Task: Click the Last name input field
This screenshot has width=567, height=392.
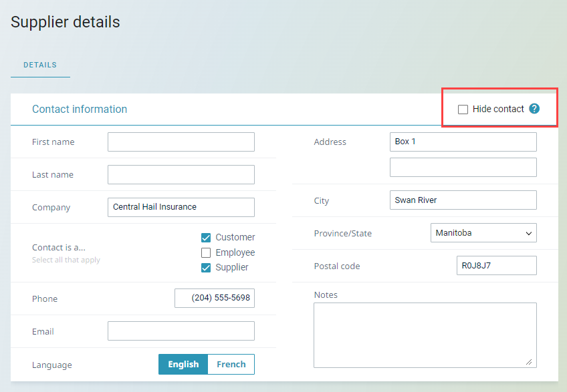Action: pos(181,175)
